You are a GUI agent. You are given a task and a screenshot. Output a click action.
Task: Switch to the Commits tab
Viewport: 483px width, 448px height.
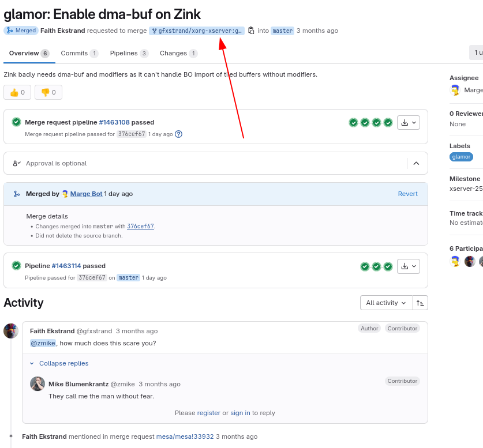coord(79,53)
